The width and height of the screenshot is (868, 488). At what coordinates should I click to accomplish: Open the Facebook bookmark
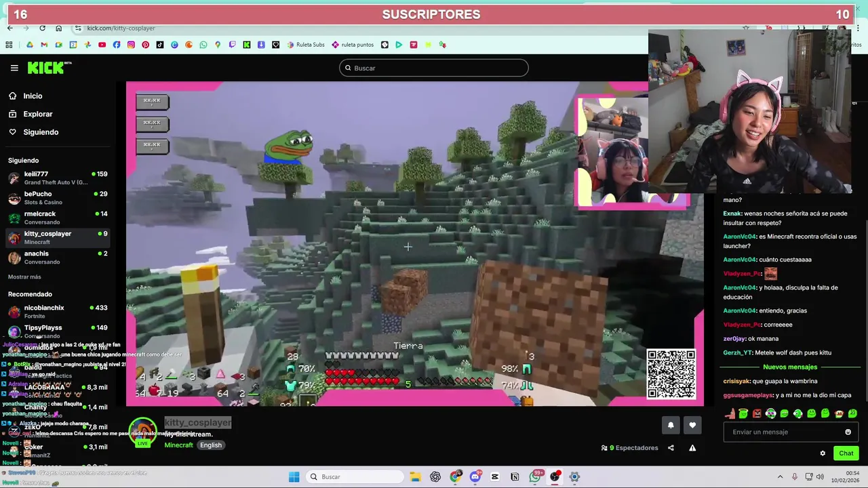(117, 45)
